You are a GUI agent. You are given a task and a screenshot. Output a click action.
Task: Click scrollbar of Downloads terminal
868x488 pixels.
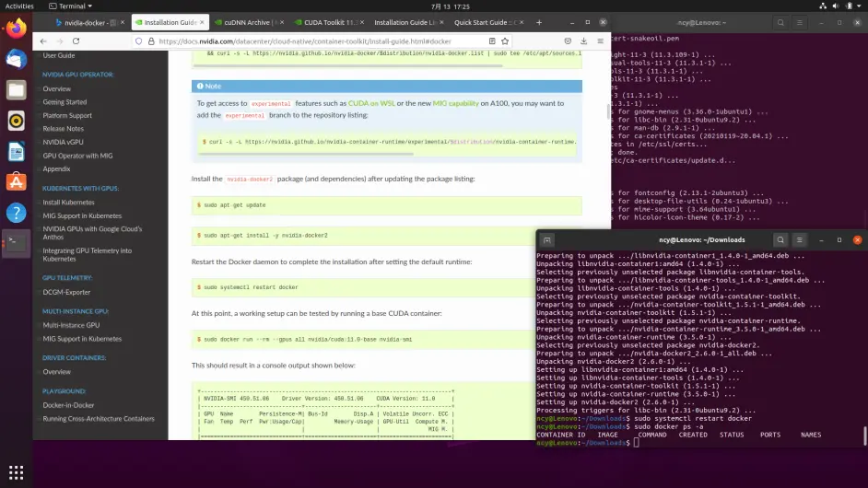coord(864,435)
